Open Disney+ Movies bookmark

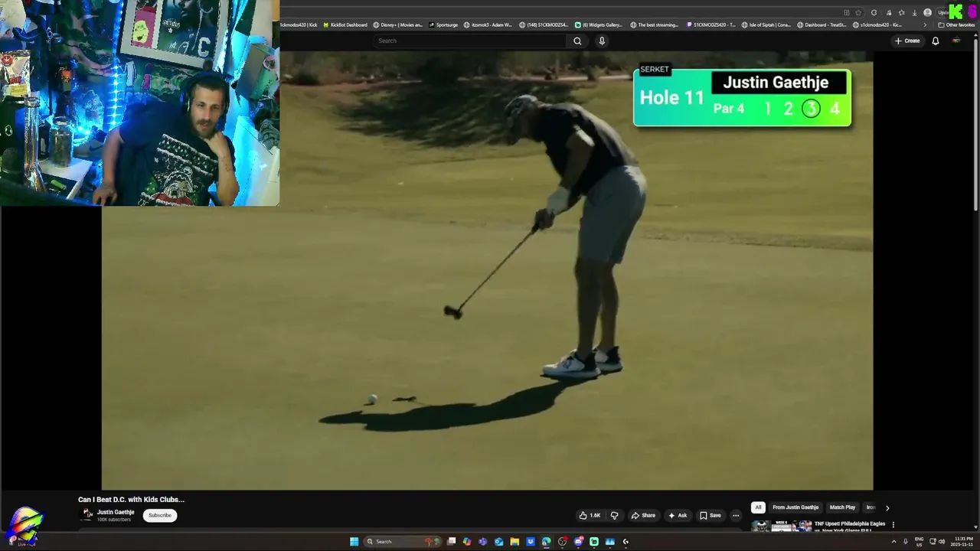(397, 25)
